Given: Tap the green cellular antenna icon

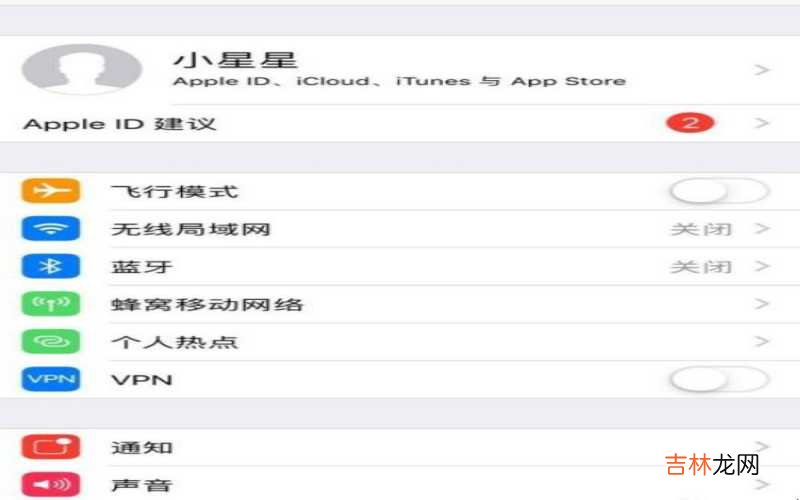Looking at the screenshot, I should [51, 304].
